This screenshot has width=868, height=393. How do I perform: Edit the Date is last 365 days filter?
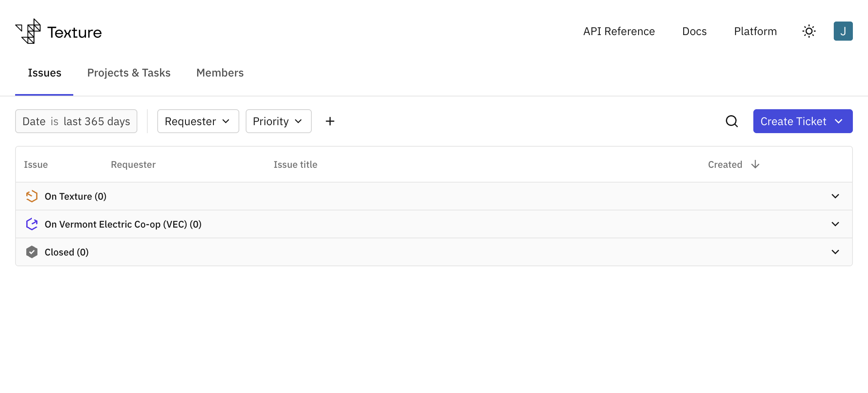(x=76, y=121)
